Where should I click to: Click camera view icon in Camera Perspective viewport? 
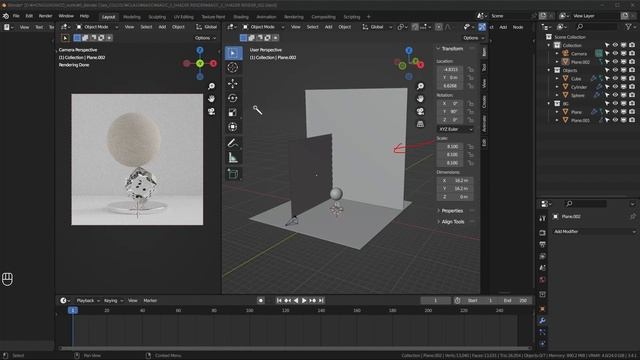coord(211,111)
